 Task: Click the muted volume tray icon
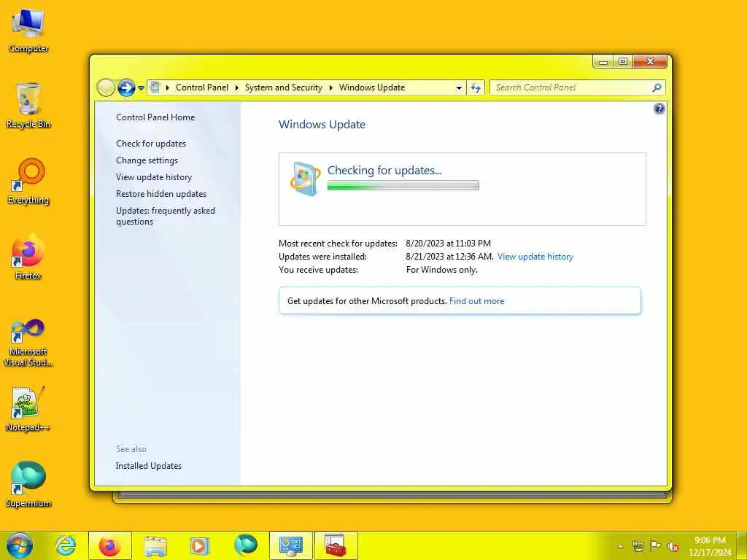(x=673, y=546)
